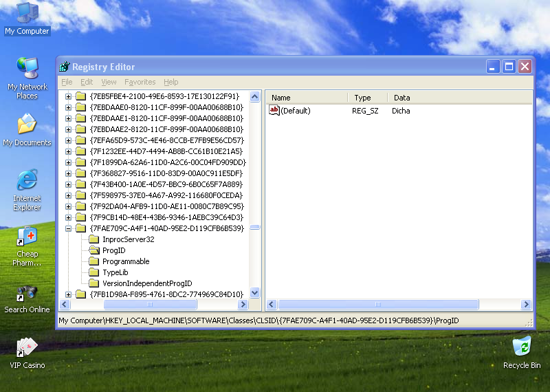The image size is (550, 392).
Task: Click tree pane horizontal scroll right arrow
Action: 243,304
